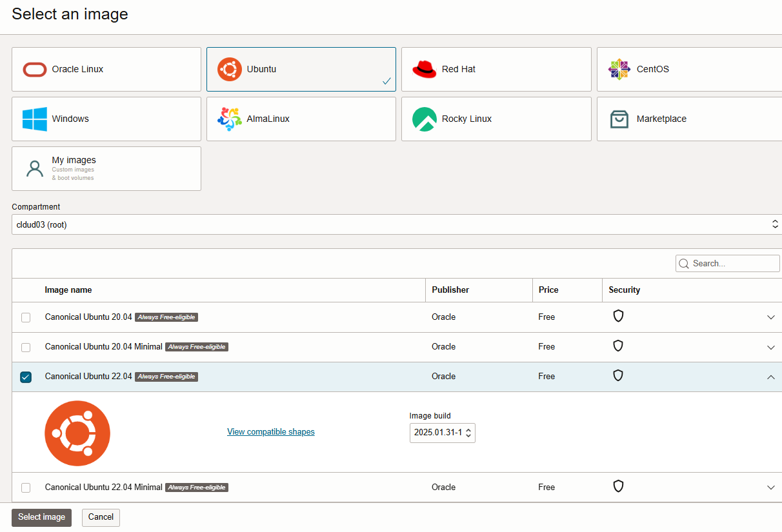
Task: Click into the Search field
Action: [x=728, y=264]
